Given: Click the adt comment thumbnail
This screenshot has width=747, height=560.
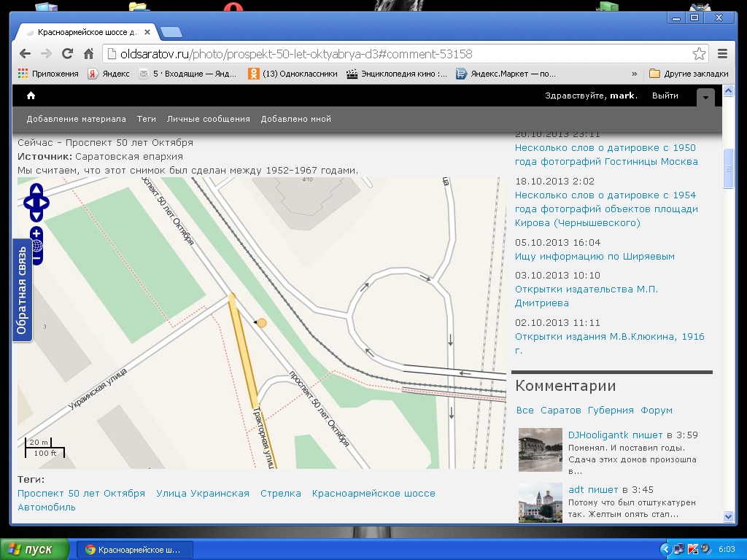Looking at the screenshot, I should point(541,503).
